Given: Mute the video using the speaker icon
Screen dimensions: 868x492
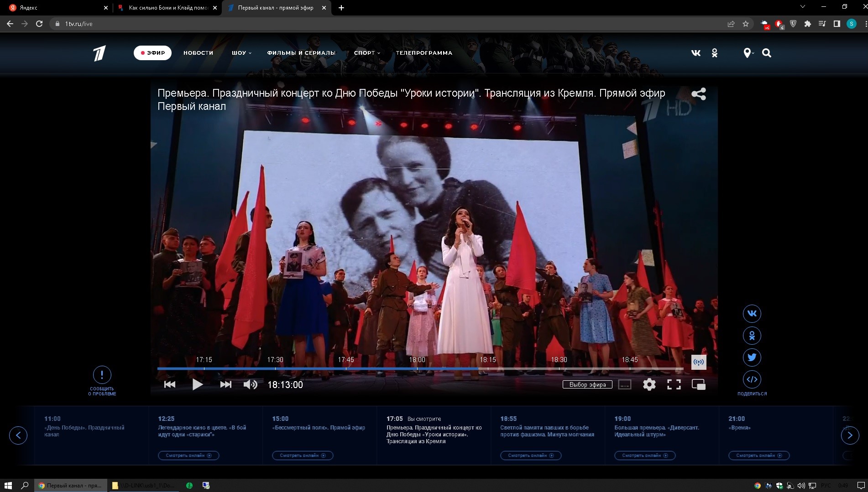Looking at the screenshot, I should click(x=250, y=384).
